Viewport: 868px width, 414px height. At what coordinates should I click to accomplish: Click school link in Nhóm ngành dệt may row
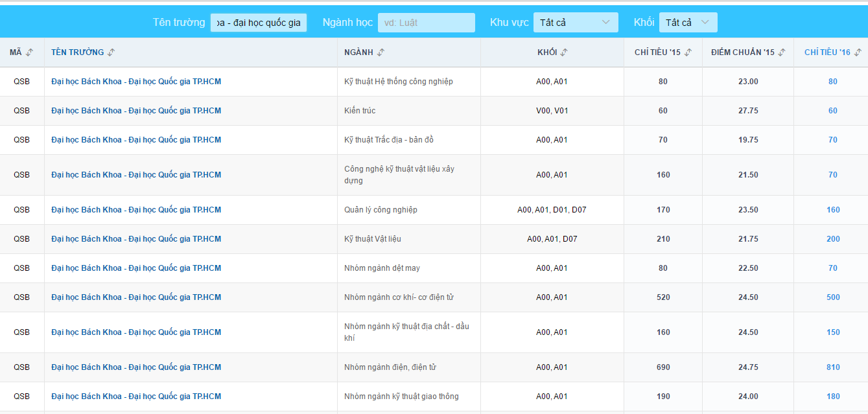[x=136, y=268]
